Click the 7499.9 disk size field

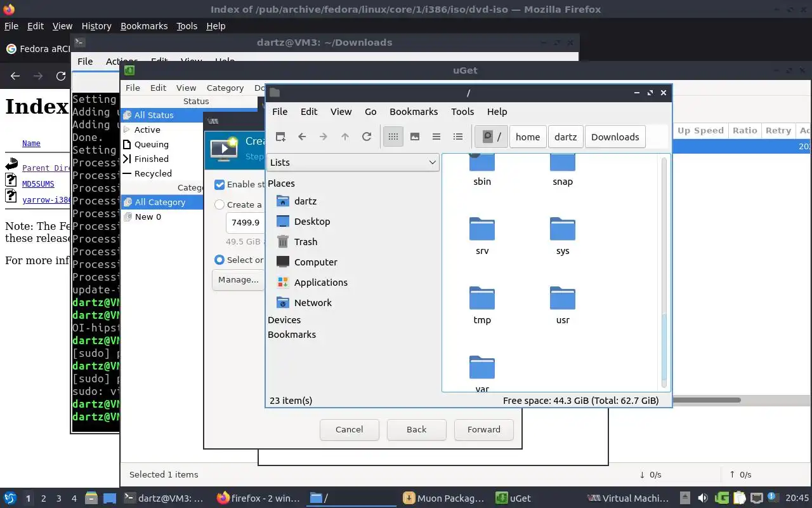(x=246, y=223)
